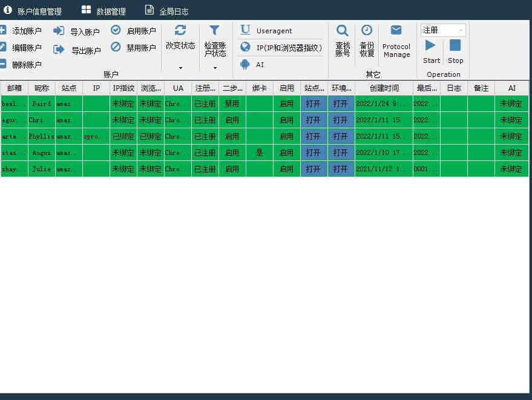Select the Julie nickname cell
532x400 pixels.
42,169
